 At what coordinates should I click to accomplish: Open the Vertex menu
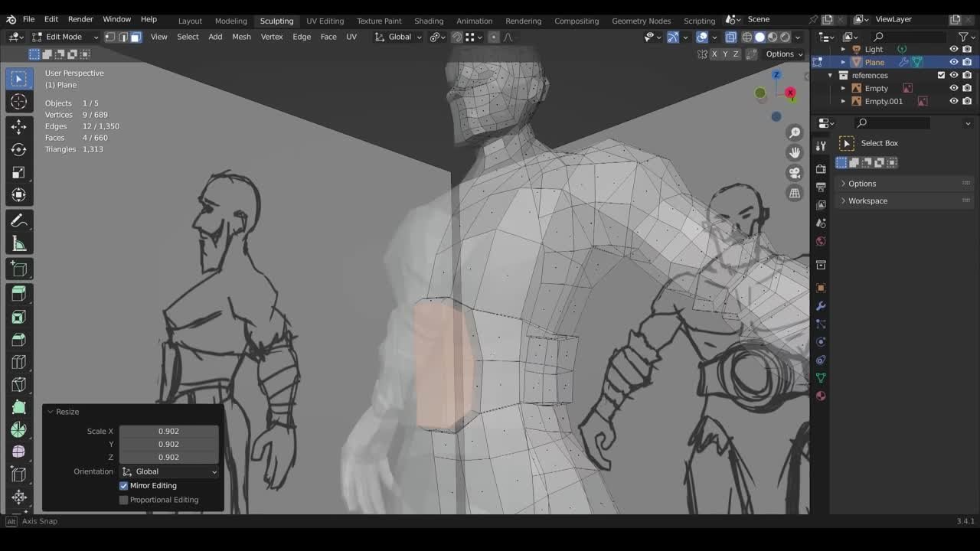(272, 37)
